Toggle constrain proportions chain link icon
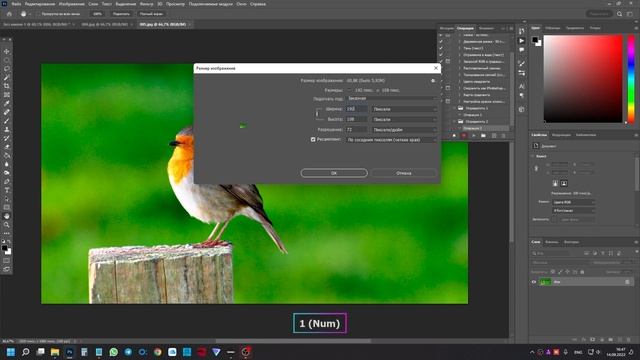Viewport: 640px width, 360px height. pyautogui.click(x=318, y=114)
